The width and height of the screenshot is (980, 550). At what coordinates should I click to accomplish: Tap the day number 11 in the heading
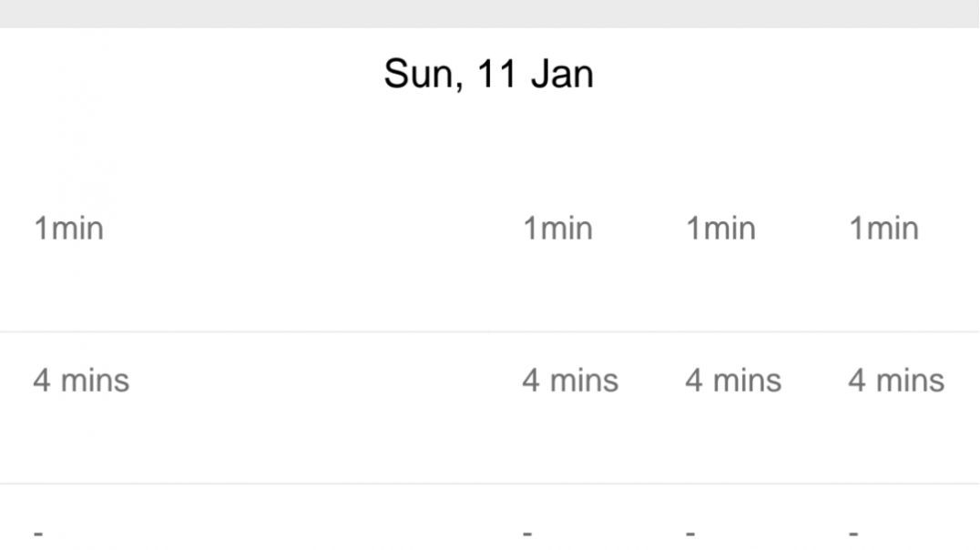coord(497,74)
